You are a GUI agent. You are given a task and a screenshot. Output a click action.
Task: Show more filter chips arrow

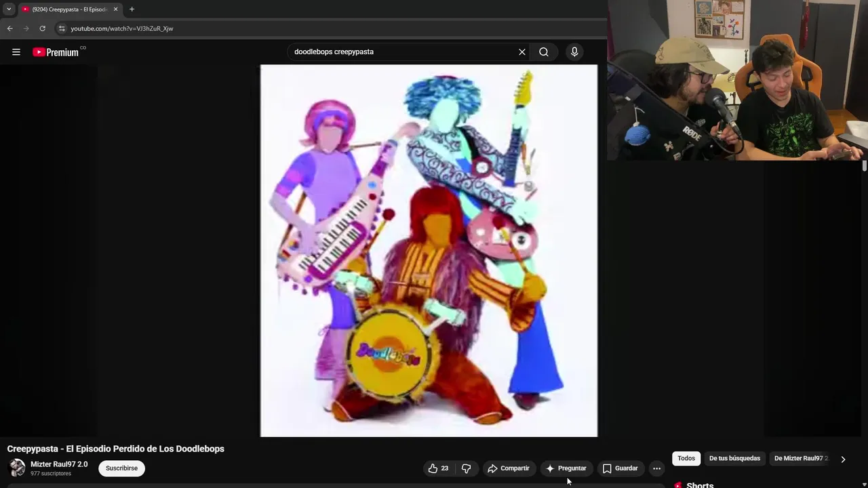tap(843, 459)
